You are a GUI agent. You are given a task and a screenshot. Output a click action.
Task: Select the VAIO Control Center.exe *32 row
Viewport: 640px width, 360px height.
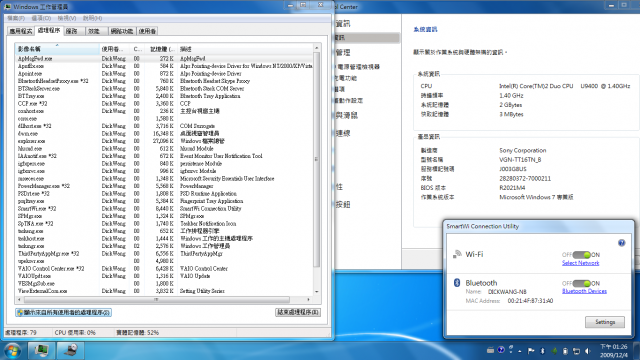[164, 269]
